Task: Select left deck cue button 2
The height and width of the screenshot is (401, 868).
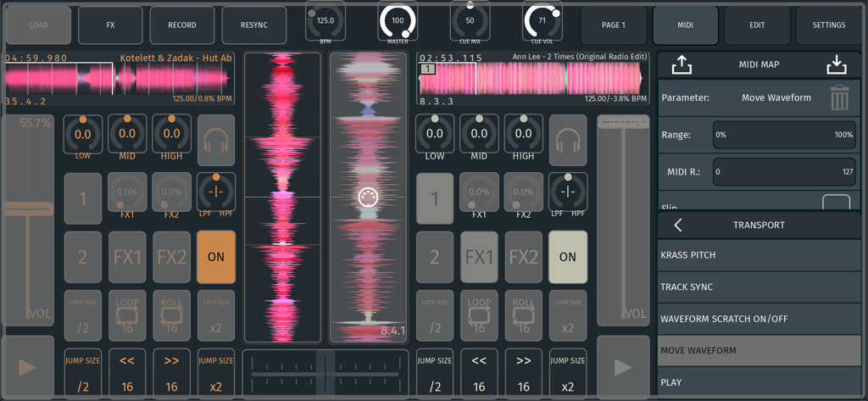Action: point(83,257)
